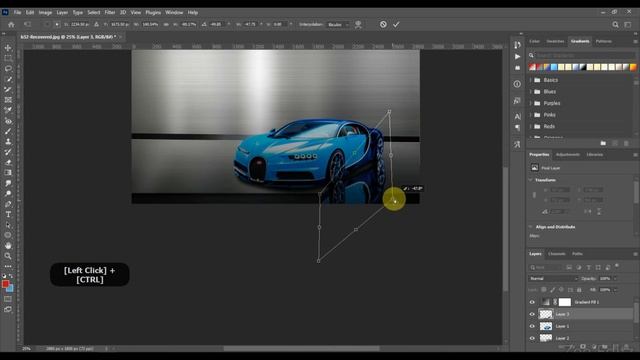Screen dimensions: 640x360
Task: Click the foreground red color swatch
Action: (x=5, y=284)
